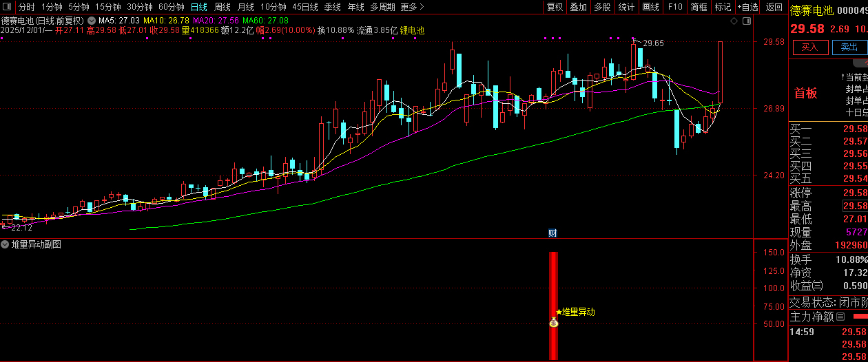Select the 日线 daily chart tab

pos(198,7)
